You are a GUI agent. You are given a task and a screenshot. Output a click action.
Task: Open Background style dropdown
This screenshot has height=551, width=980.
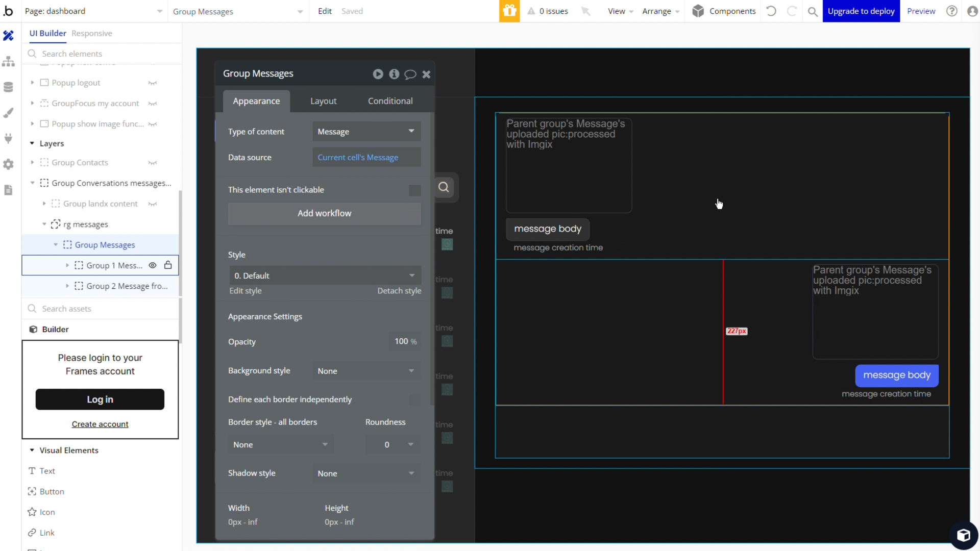tap(366, 371)
